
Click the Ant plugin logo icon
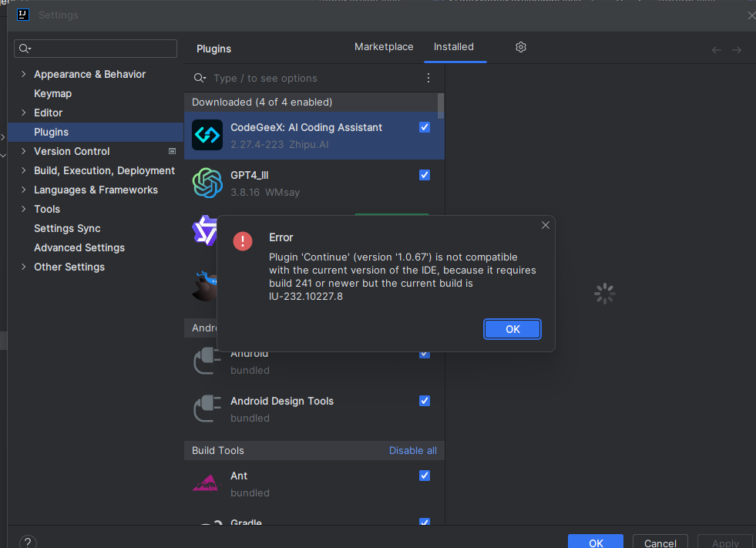click(x=207, y=483)
